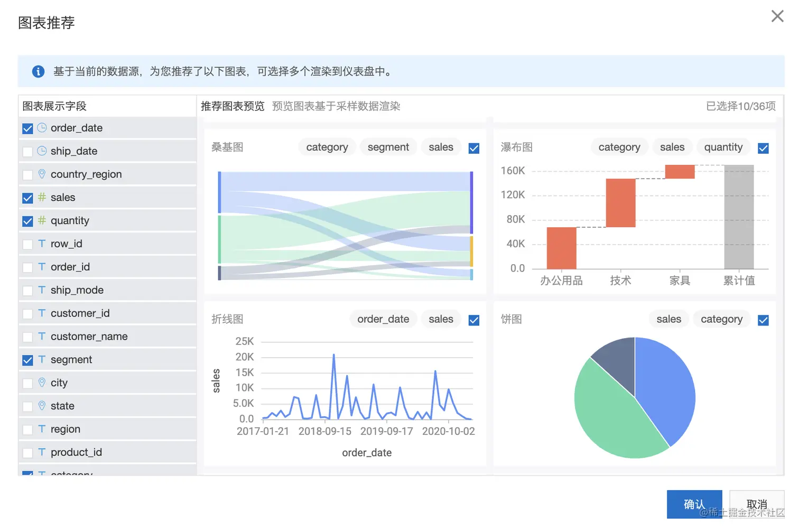Screen dimensions: 799x532
Task: Click the blue info icon in the banner
Action: point(38,71)
